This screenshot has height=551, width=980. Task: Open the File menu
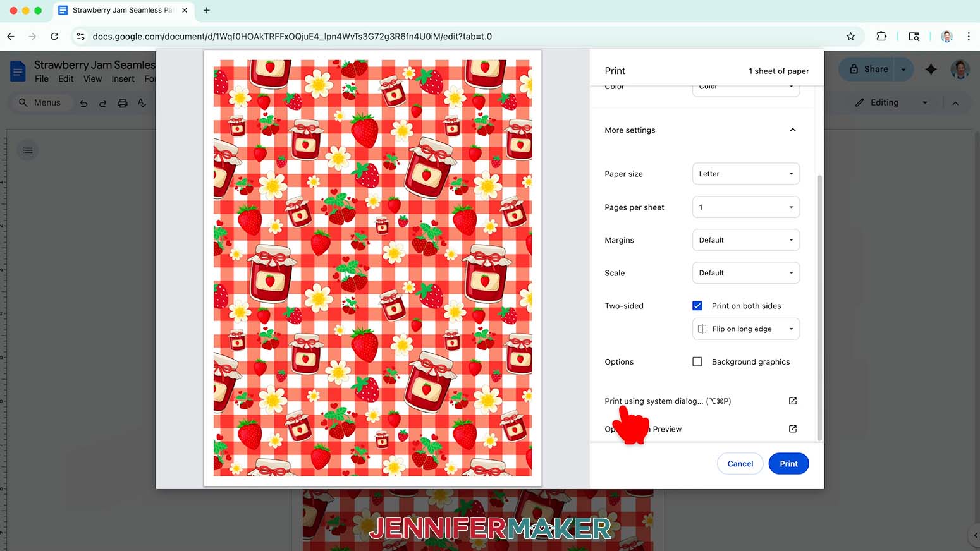coord(42,79)
